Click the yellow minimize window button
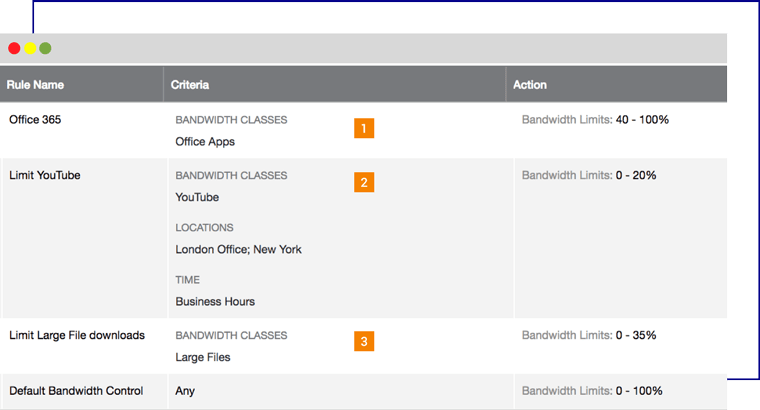 click(x=30, y=48)
